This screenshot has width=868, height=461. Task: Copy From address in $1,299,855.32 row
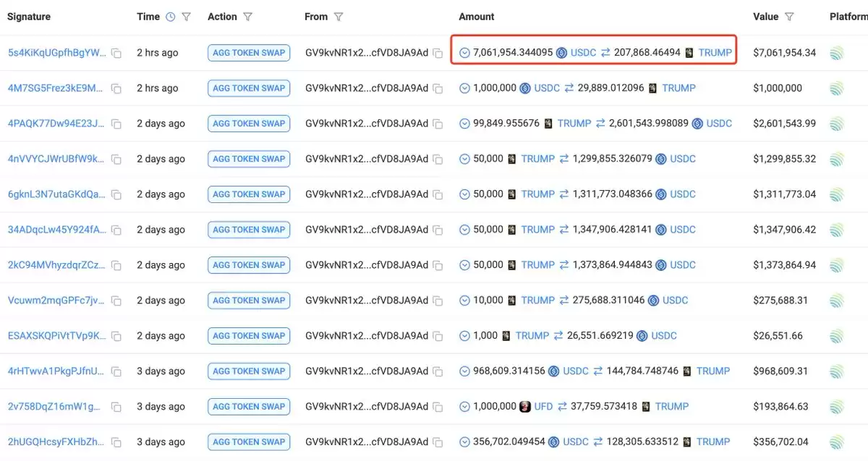click(x=438, y=159)
